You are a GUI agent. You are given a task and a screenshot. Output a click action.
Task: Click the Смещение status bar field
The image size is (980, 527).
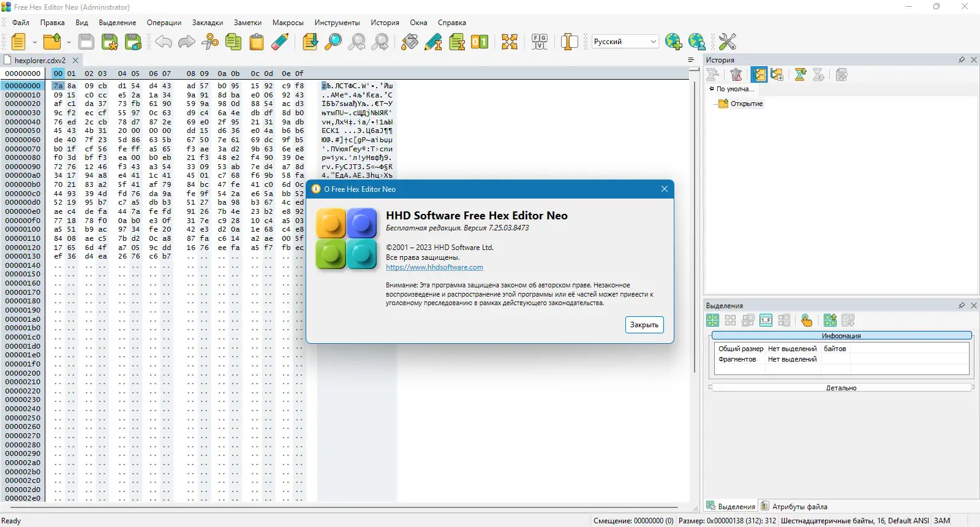pos(633,521)
